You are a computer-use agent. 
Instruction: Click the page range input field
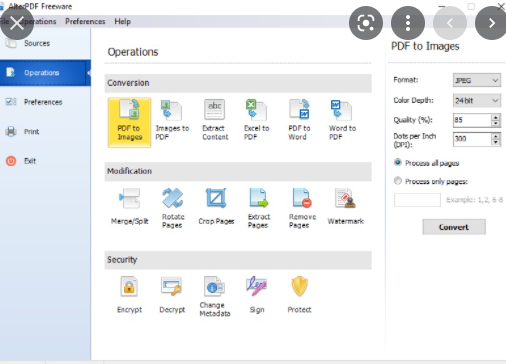(x=417, y=200)
